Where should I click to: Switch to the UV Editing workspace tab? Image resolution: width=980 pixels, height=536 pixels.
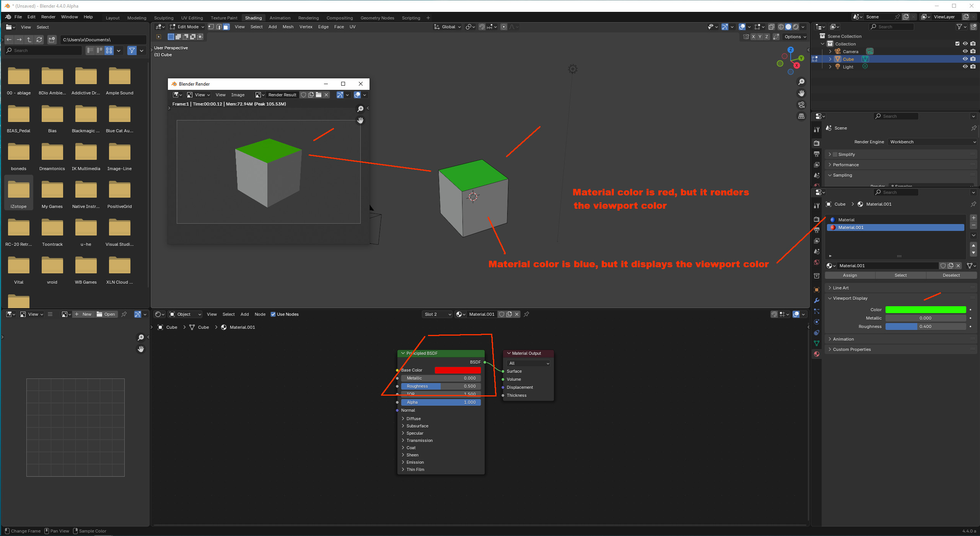click(192, 18)
